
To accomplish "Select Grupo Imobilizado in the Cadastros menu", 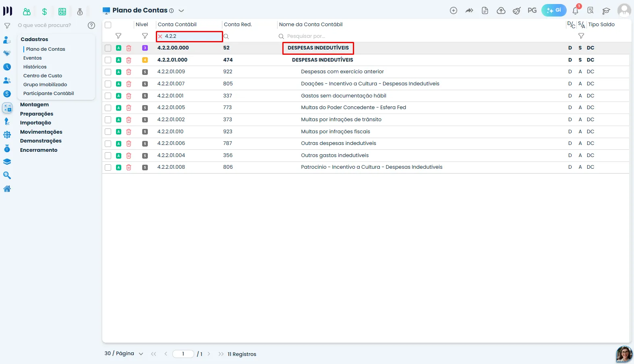I will point(45,85).
